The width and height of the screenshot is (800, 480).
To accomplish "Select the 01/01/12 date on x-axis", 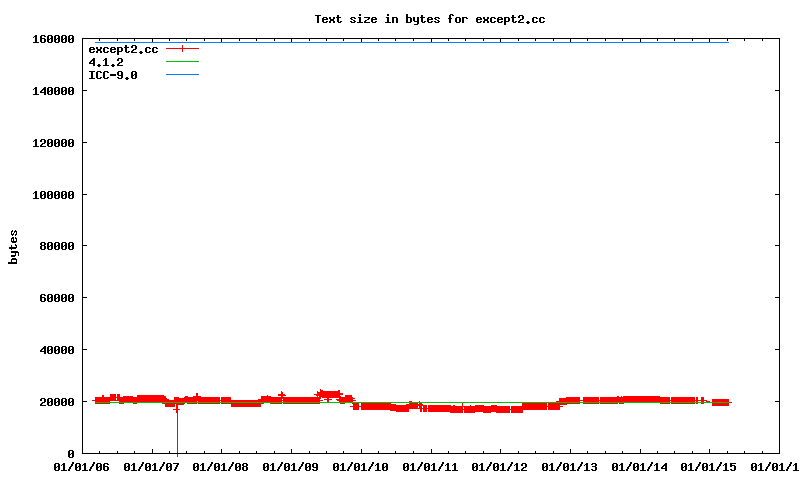I will pos(500,467).
